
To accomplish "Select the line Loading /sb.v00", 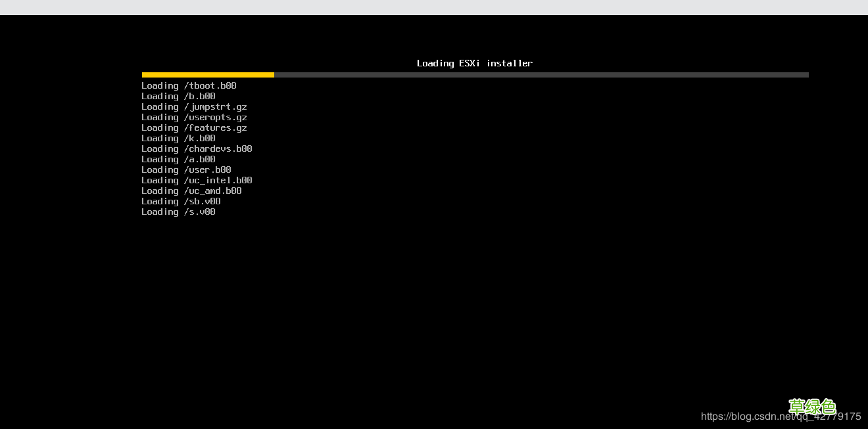I will pos(181,201).
